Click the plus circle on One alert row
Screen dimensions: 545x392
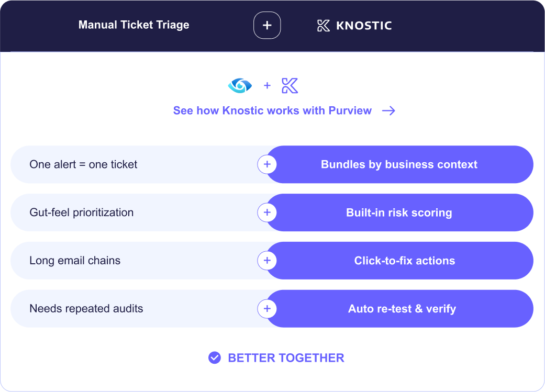click(267, 164)
